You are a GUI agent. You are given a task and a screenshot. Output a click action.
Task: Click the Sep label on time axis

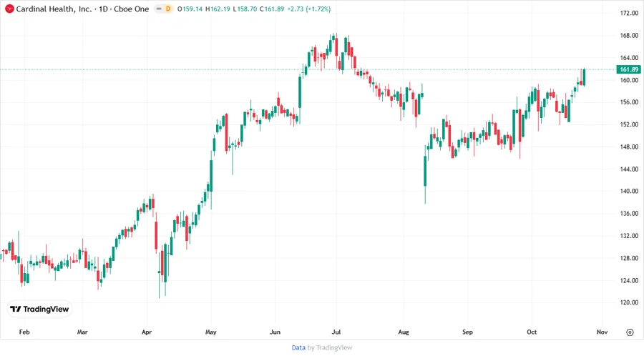click(x=467, y=332)
